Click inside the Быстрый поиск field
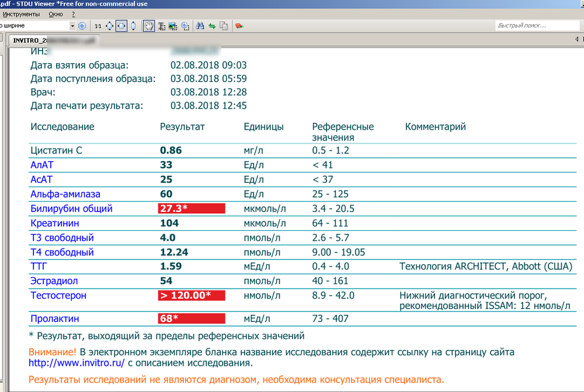The height and width of the screenshot is (392, 584). point(535,26)
